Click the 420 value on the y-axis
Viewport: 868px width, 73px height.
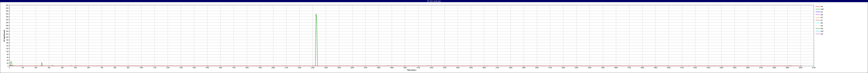(x=7, y=5)
